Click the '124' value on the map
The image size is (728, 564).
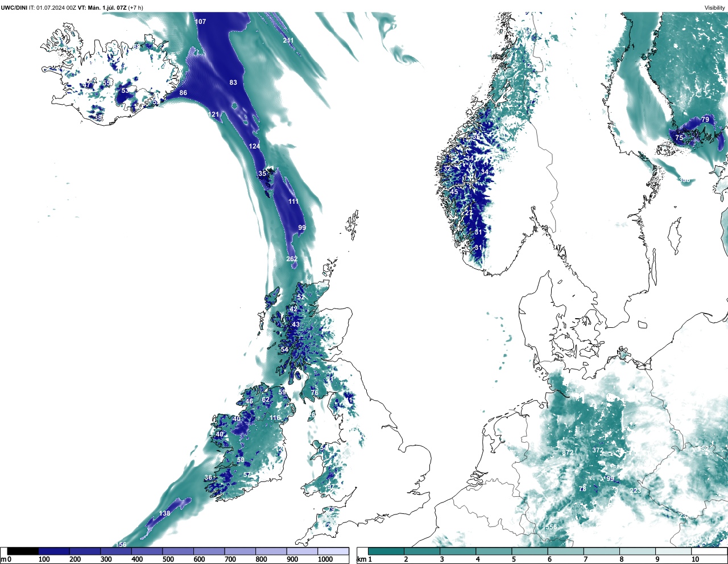pos(254,146)
